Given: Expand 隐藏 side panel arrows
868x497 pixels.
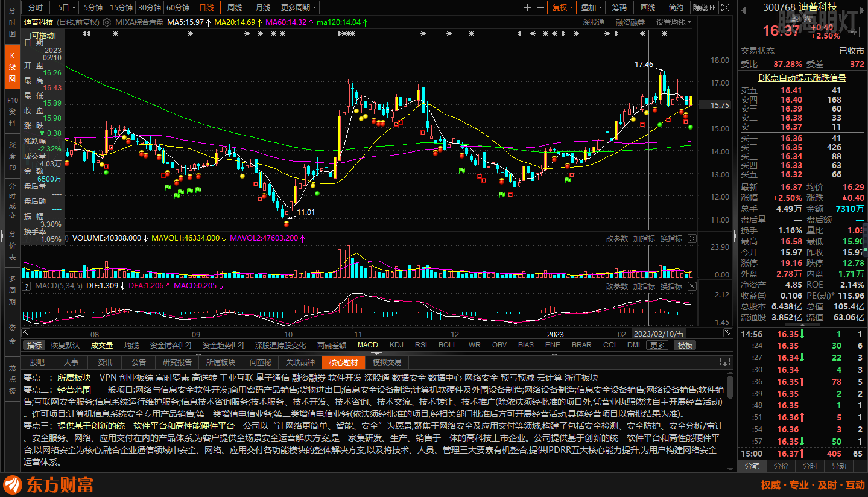Looking at the screenshot, I should pos(704,8).
